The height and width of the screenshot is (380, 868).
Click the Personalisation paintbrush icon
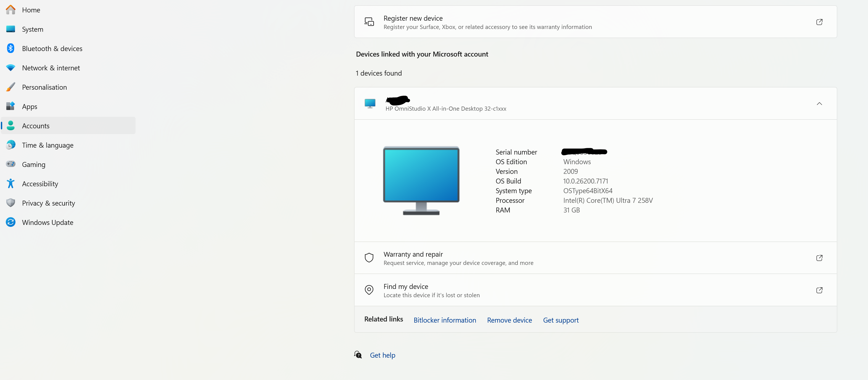[10, 87]
